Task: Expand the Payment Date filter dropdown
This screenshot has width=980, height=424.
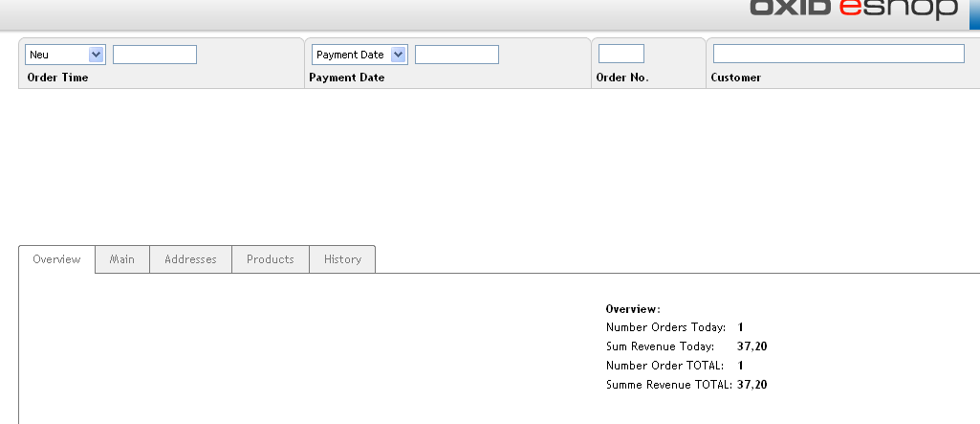Action: pos(359,55)
